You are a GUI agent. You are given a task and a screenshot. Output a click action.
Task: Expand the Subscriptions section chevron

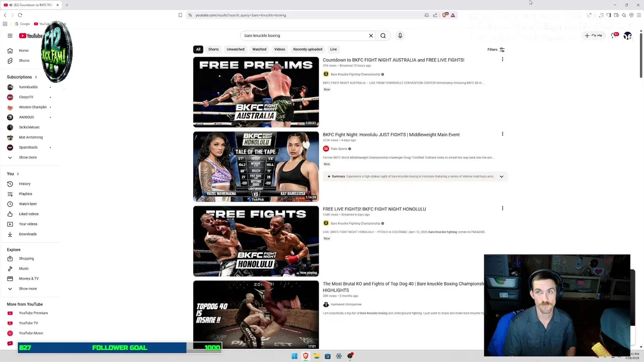click(x=36, y=77)
